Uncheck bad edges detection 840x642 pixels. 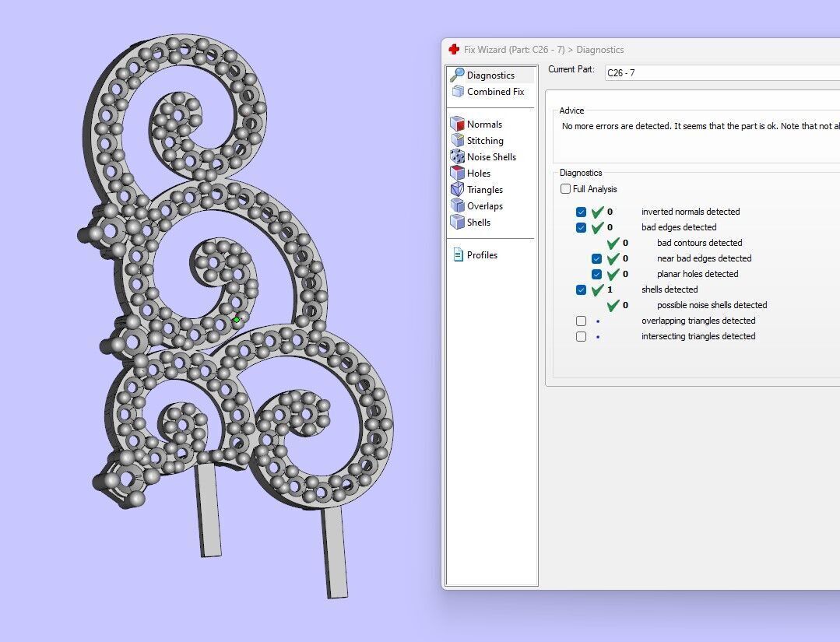[581, 227]
